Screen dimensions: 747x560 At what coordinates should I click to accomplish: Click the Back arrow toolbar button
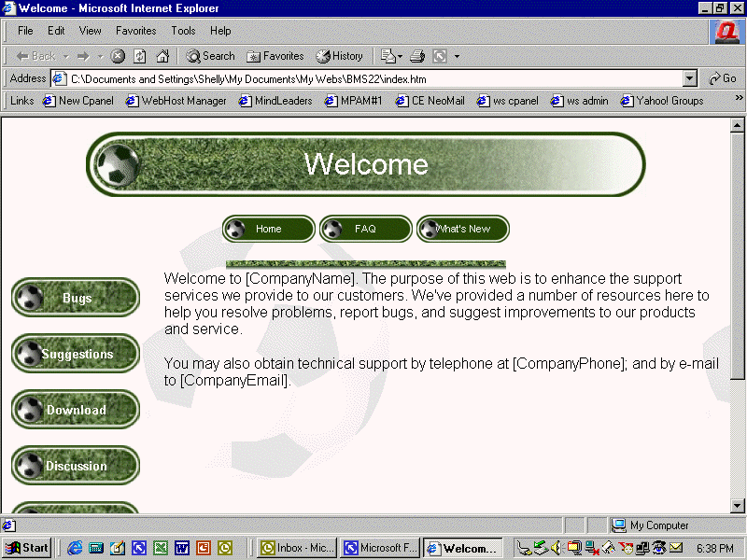tap(35, 56)
